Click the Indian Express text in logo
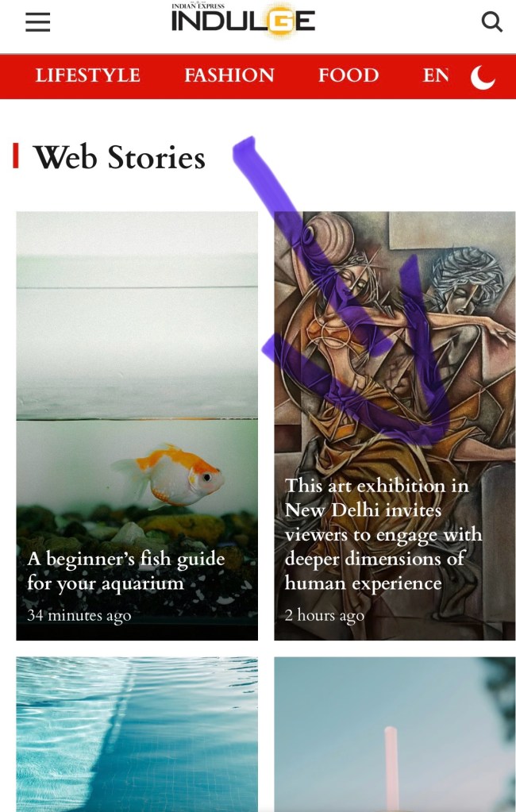Viewport: 516px width, 812px height. pos(198,6)
